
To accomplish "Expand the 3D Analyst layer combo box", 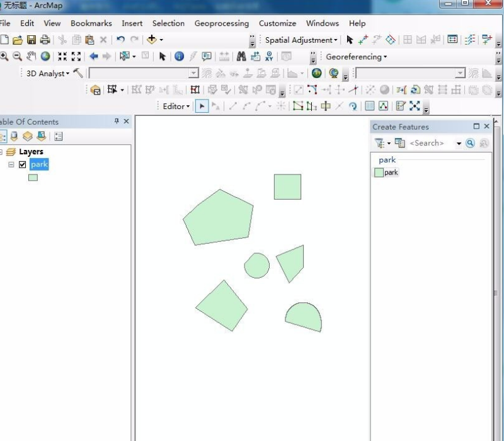I will click(193, 73).
